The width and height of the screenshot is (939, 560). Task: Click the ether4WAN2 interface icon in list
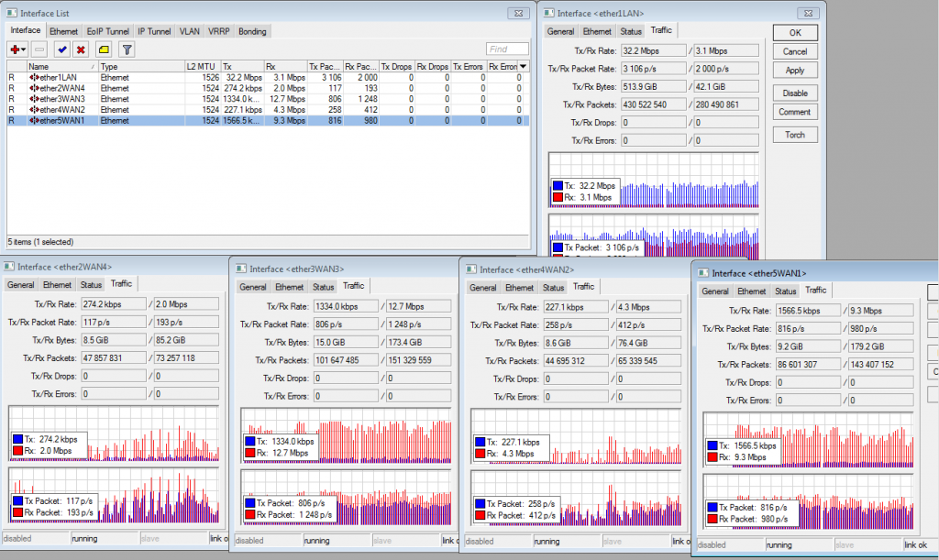tap(34, 110)
